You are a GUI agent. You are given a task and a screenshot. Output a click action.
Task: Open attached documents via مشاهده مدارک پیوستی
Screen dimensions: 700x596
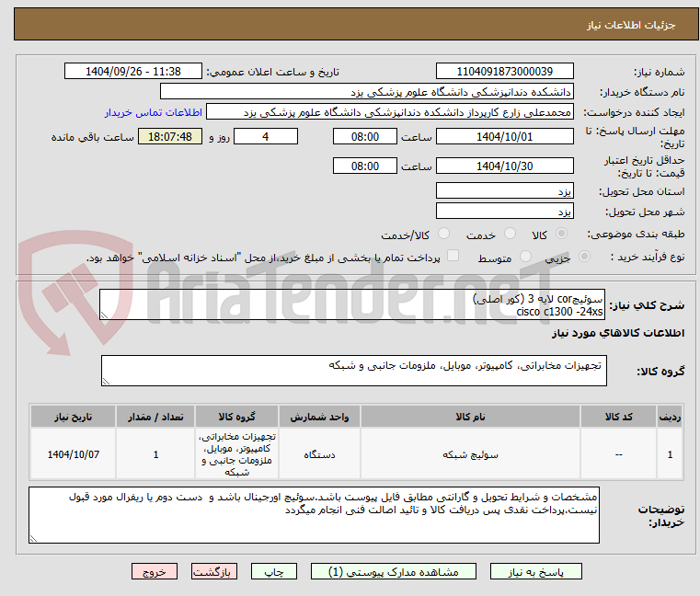pos(394,571)
